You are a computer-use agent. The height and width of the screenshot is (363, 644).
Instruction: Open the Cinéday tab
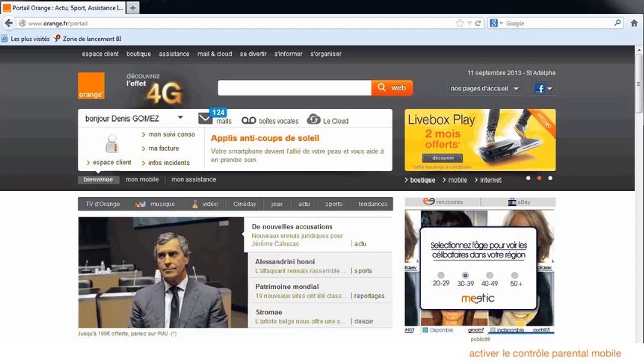[245, 204]
